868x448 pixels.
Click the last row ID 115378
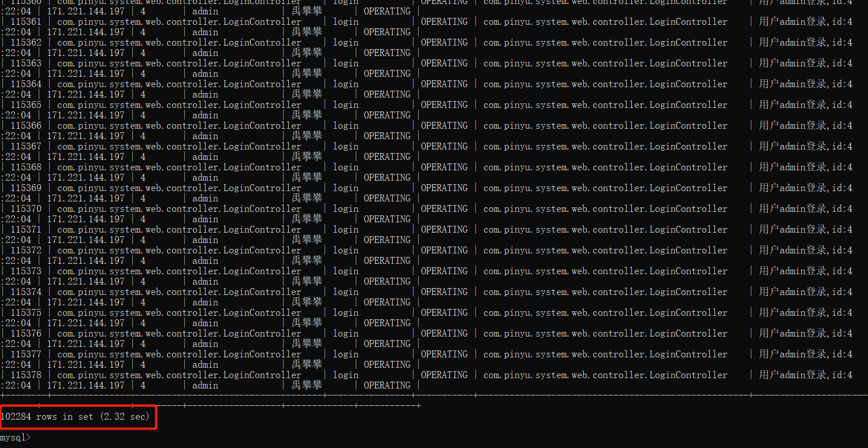(27, 375)
